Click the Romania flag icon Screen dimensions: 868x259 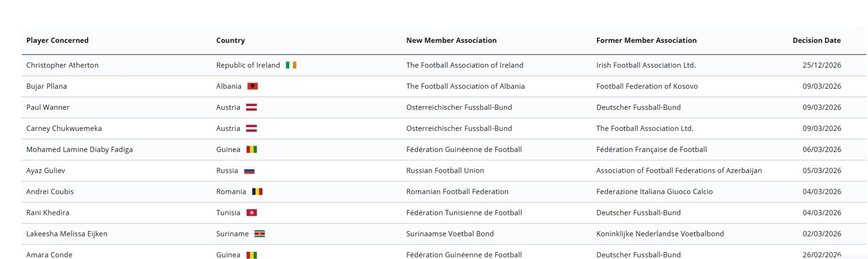click(x=257, y=192)
